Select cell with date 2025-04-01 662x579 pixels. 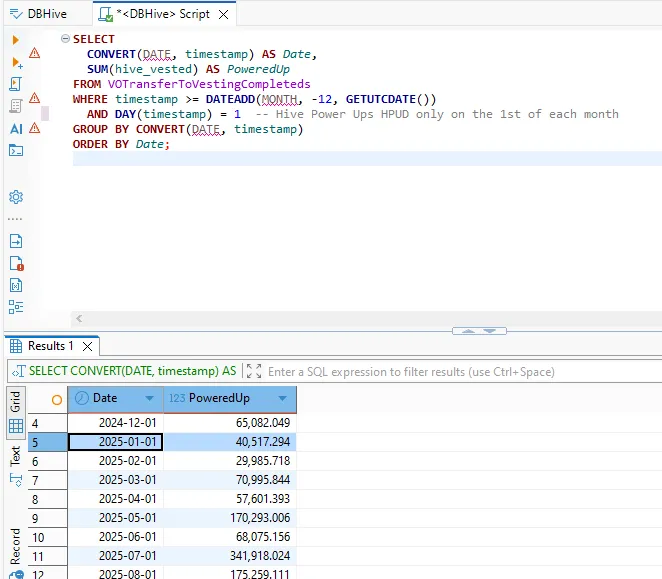tap(116, 499)
